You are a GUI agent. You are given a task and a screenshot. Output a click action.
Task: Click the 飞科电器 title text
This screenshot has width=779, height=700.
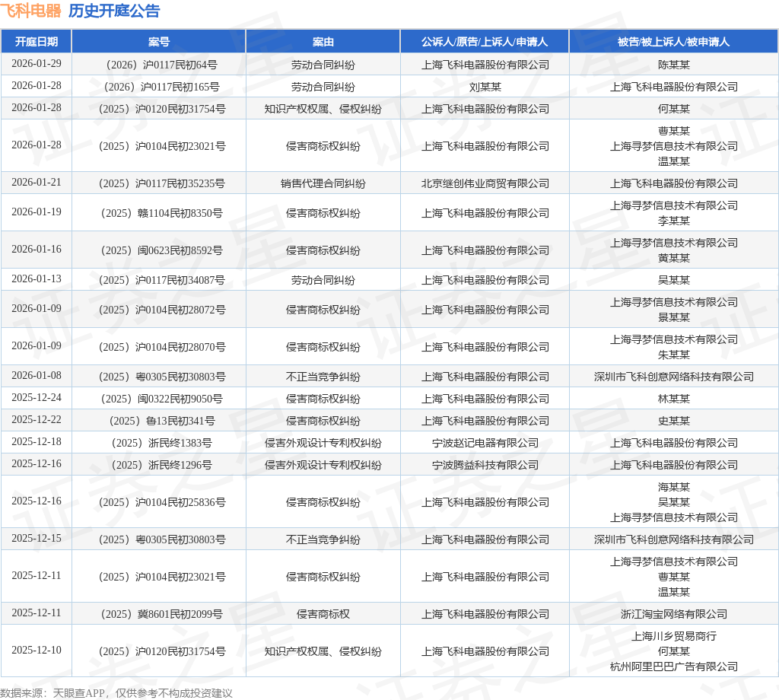tap(30, 11)
